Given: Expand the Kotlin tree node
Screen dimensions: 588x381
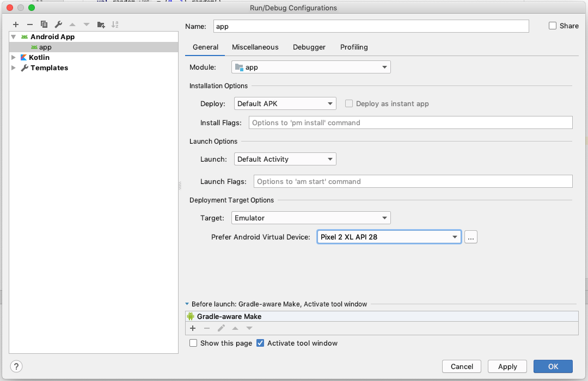Looking at the screenshot, I should click(14, 57).
